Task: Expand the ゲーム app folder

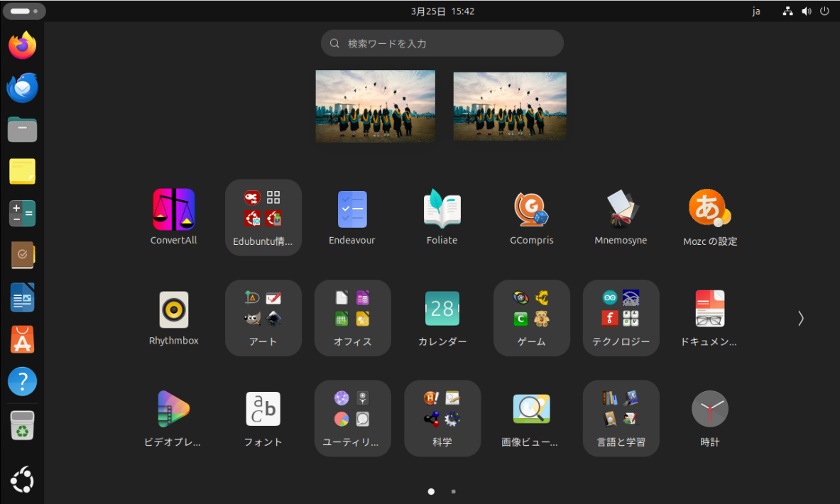Action: (x=531, y=317)
